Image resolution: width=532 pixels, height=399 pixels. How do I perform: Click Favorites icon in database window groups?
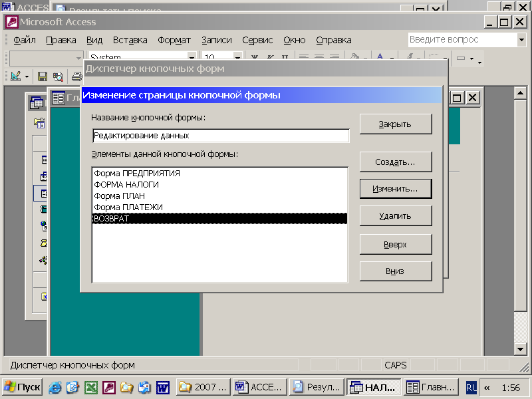pos(44,296)
